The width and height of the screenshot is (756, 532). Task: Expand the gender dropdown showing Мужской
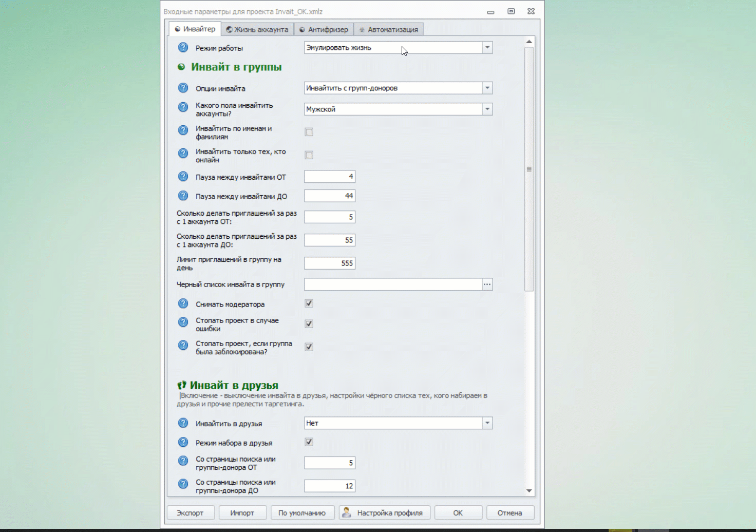click(487, 109)
